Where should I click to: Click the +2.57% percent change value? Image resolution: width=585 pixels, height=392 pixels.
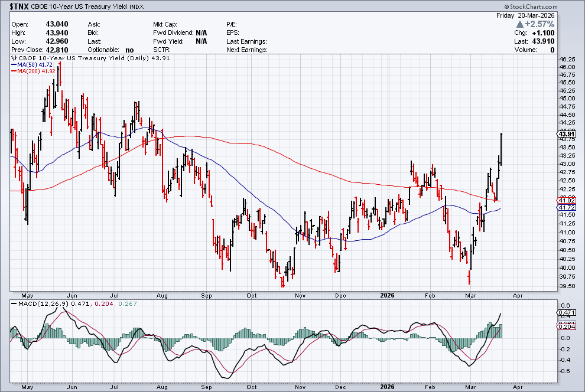539,24
